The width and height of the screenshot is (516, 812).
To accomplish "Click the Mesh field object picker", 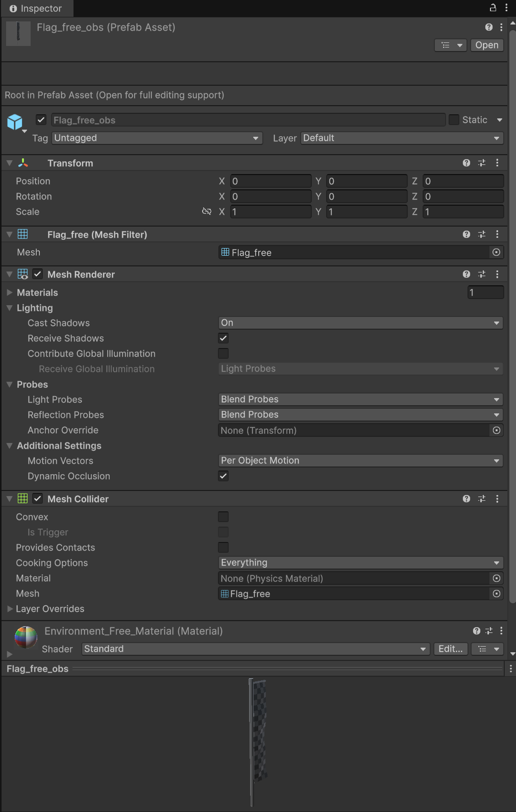I will [496, 252].
